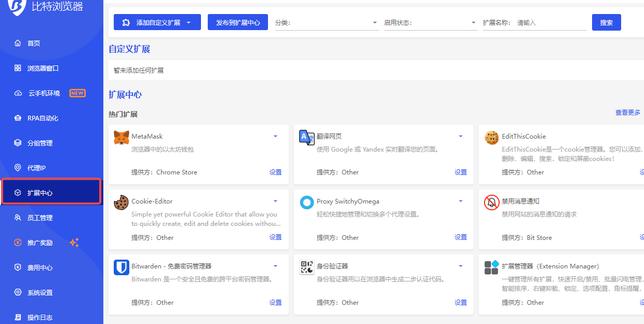Click the Cookie-Editor extension icon
The width and height of the screenshot is (644, 324).
tap(121, 203)
